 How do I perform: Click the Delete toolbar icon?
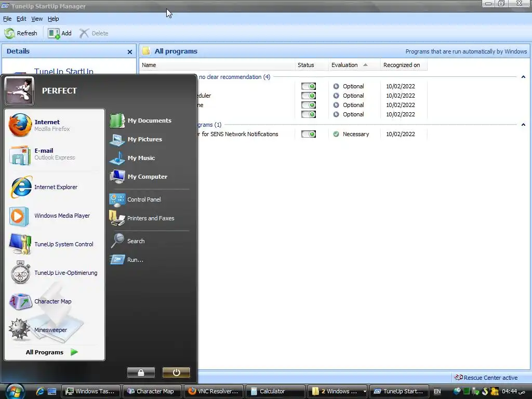(84, 33)
